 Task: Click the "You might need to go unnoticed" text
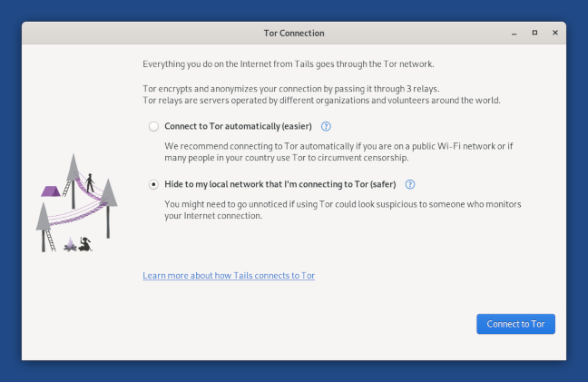343,210
